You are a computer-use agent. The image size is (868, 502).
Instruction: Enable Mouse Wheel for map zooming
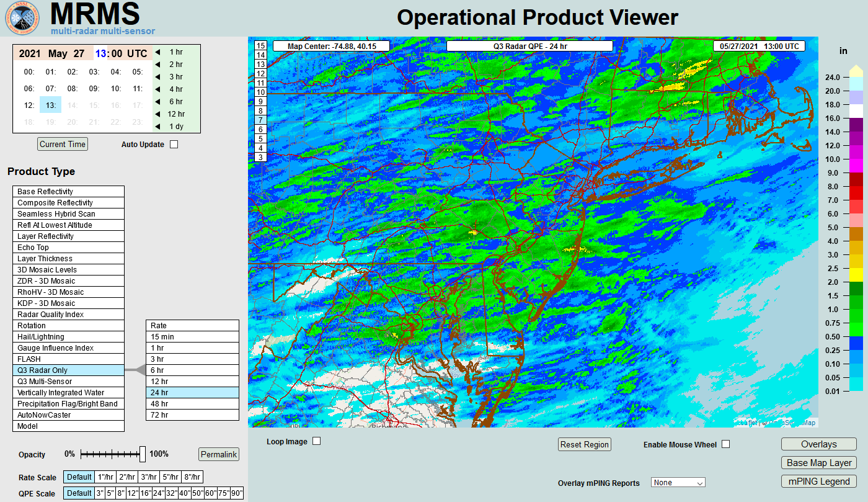pos(725,444)
